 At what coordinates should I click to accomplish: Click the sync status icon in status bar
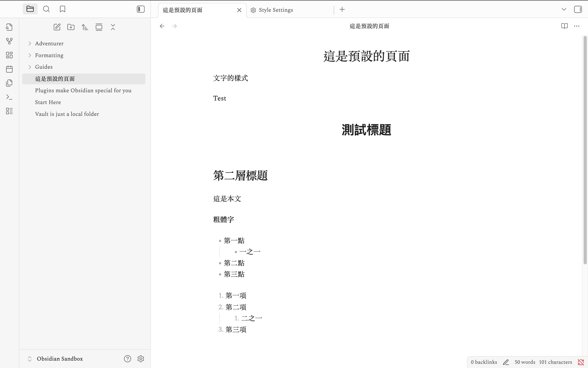click(581, 362)
